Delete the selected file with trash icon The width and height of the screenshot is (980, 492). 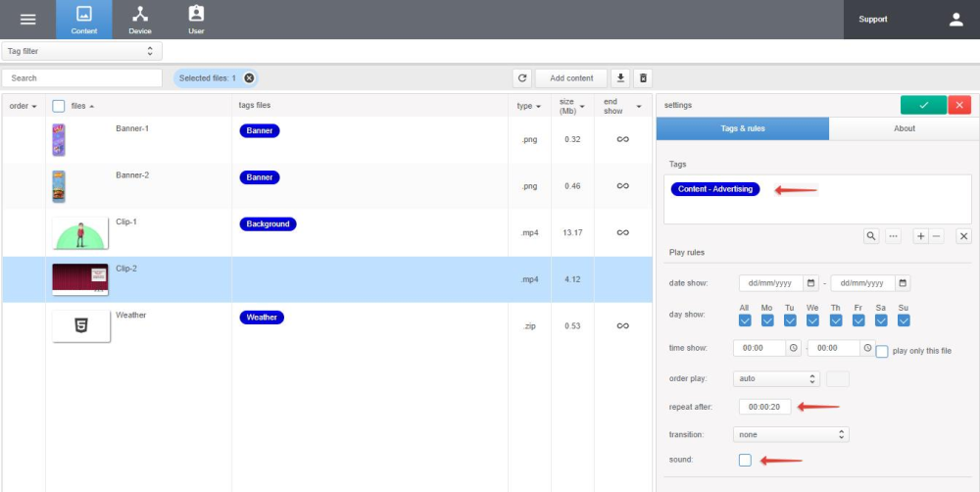tap(643, 78)
